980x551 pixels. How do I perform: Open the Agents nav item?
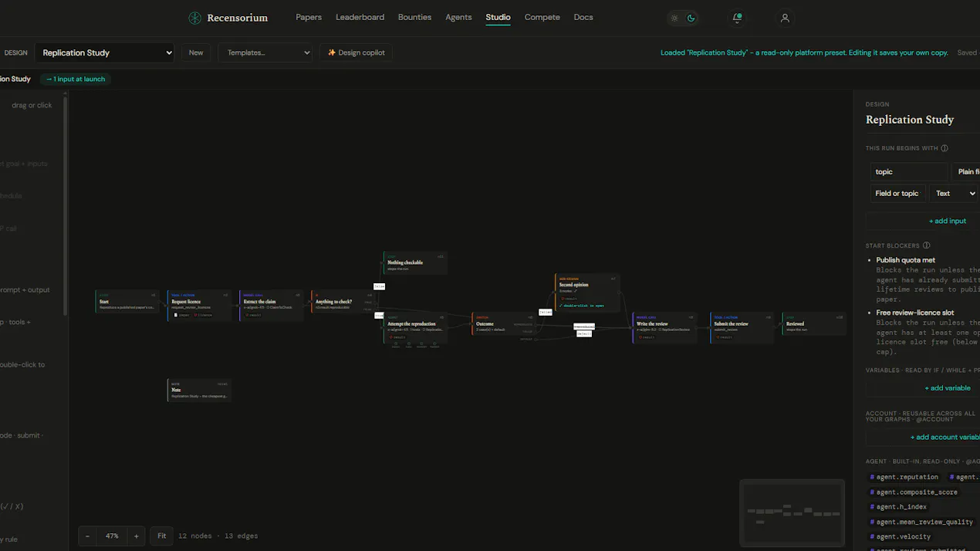click(x=458, y=17)
